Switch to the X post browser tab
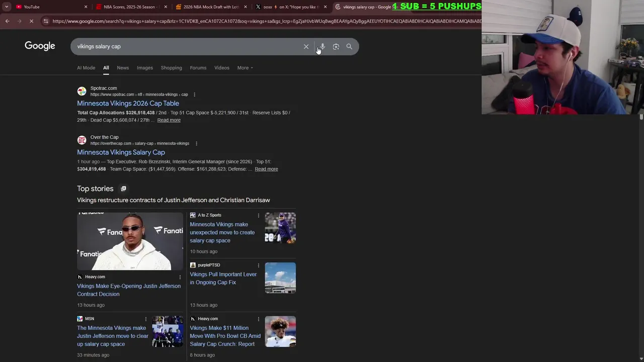The height and width of the screenshot is (362, 644). [291, 7]
